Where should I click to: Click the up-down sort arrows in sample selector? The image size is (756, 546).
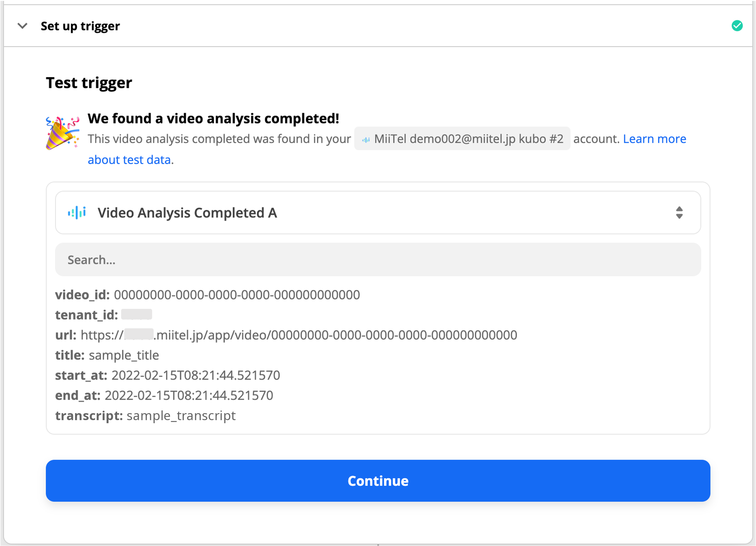(679, 213)
